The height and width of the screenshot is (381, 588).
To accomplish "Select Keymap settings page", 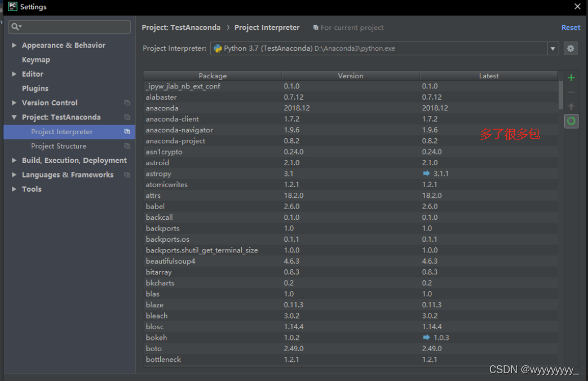I will click(36, 60).
